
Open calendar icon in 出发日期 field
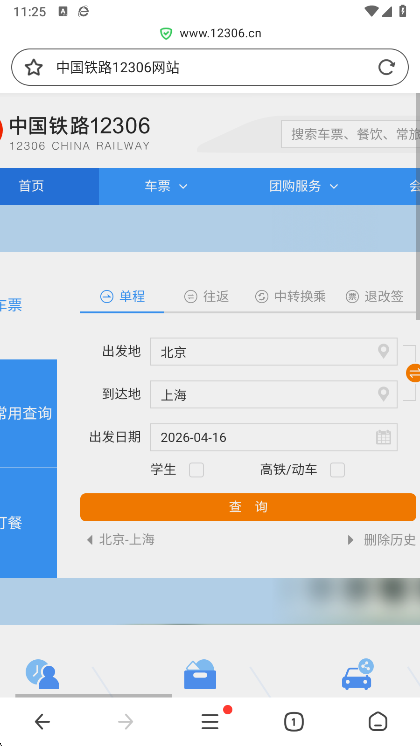pyautogui.click(x=383, y=437)
